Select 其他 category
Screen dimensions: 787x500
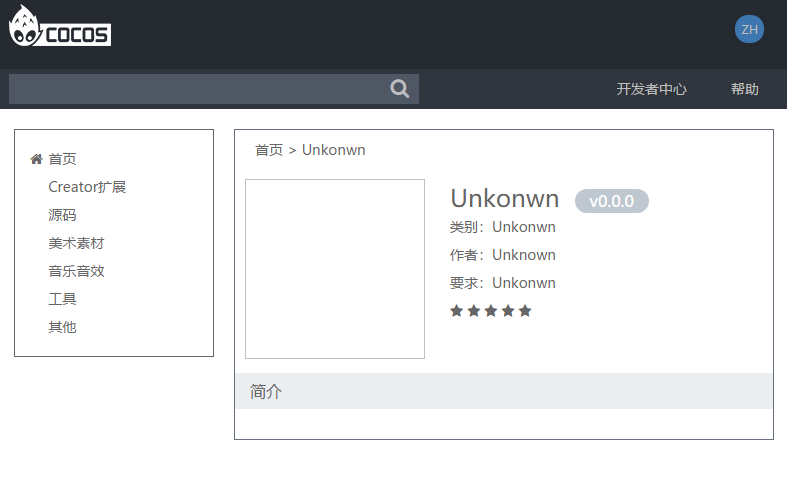(62, 327)
